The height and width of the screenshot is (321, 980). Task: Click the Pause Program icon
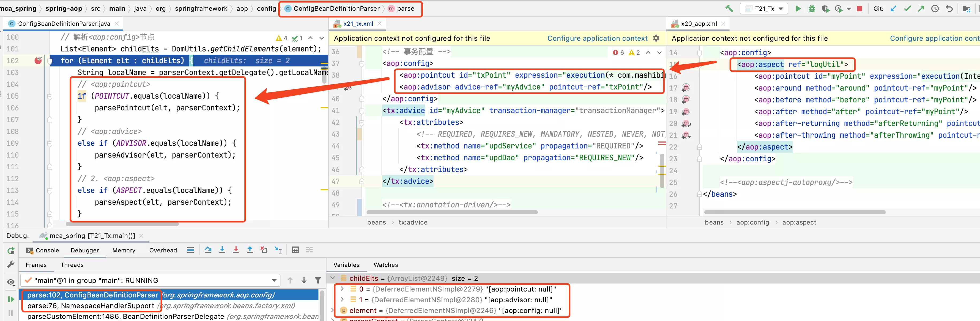pos(11,313)
